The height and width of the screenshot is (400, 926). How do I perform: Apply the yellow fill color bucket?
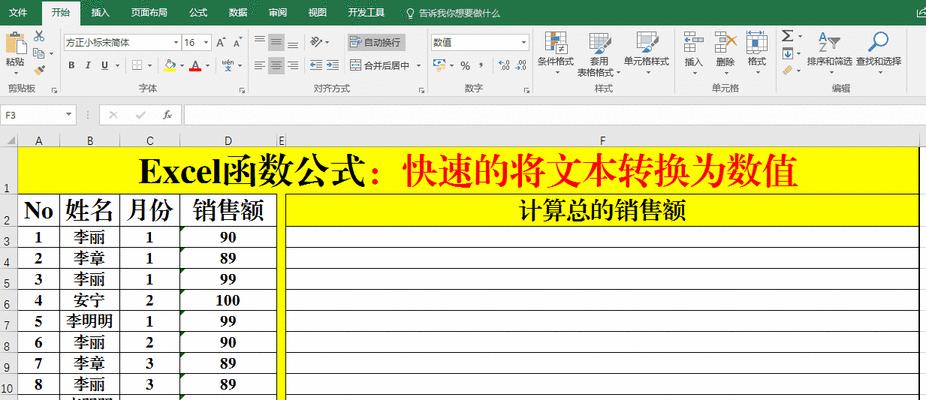point(170,65)
